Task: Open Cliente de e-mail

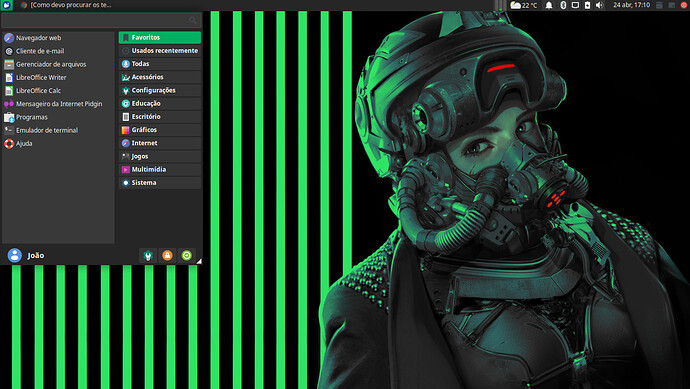Action: (58, 51)
